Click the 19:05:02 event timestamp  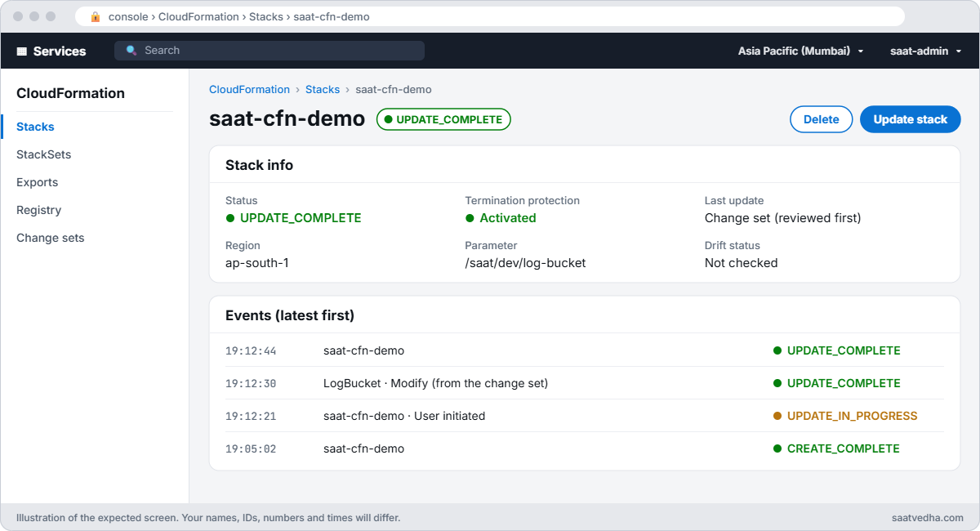click(x=251, y=449)
